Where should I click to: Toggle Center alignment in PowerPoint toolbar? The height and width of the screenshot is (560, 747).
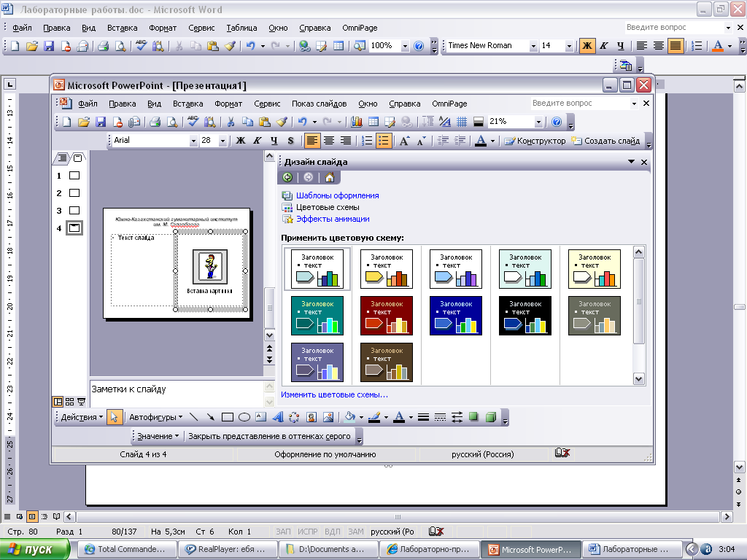(329, 141)
